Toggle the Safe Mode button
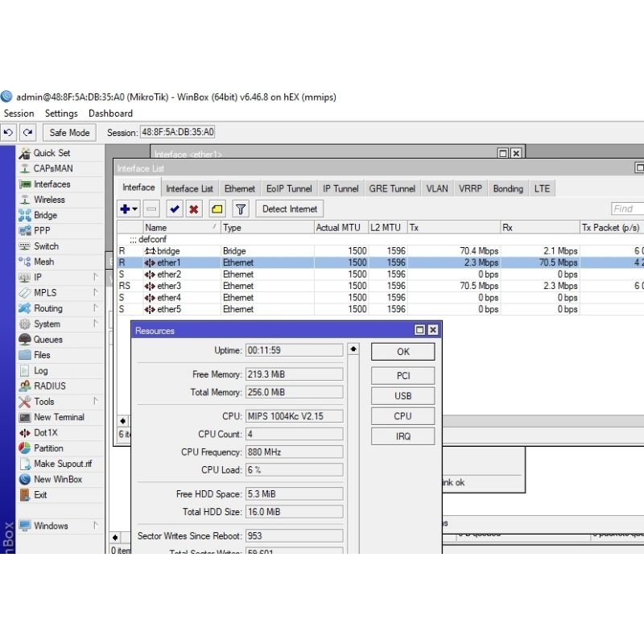644x644 pixels. [x=69, y=133]
